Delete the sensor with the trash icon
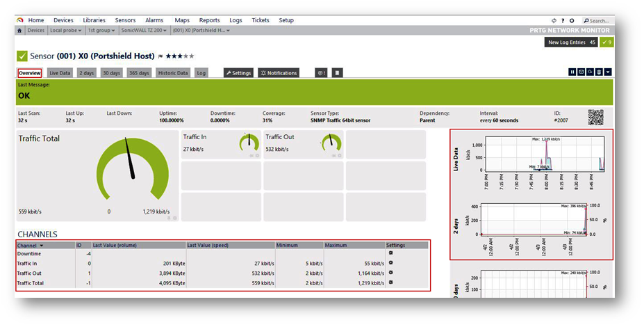 (x=599, y=72)
